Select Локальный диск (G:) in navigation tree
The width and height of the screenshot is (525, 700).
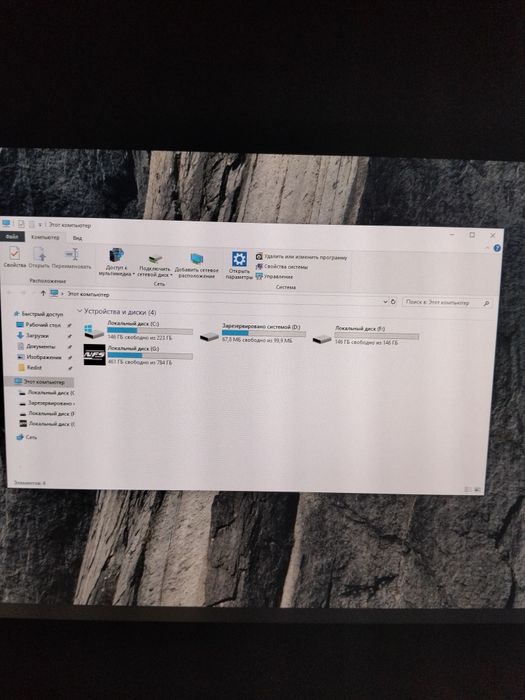[47, 424]
